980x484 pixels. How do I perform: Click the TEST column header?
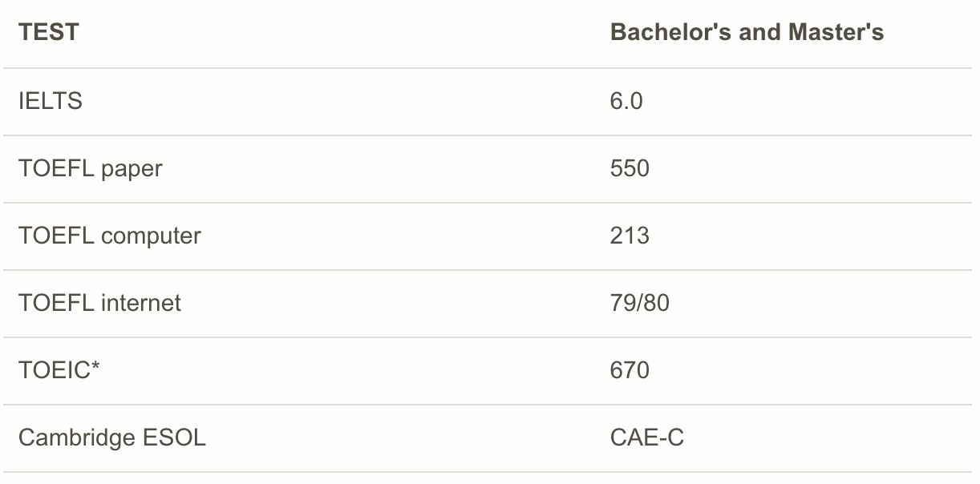pyautogui.click(x=49, y=32)
